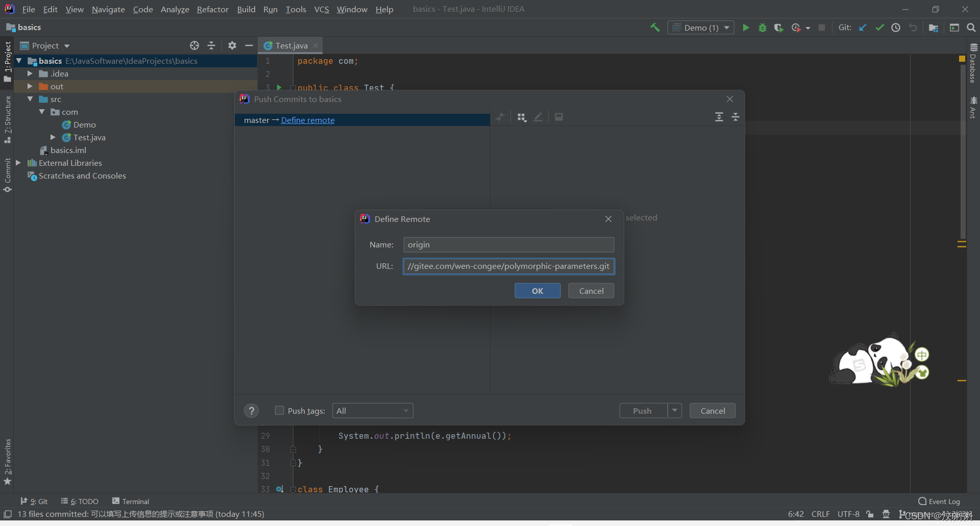Click the run gutter arrow at line 3
The width and height of the screenshot is (980, 526).
279,87
